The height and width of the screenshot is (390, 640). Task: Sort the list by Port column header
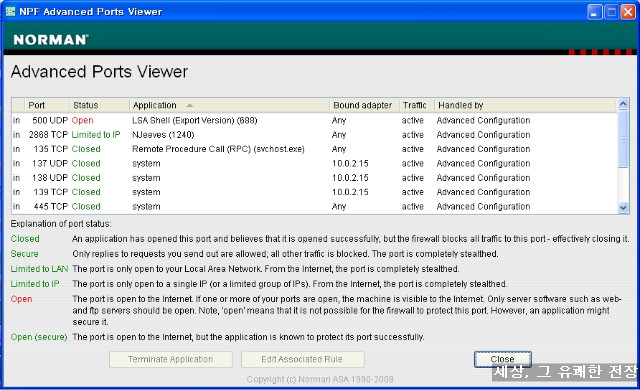click(47, 105)
